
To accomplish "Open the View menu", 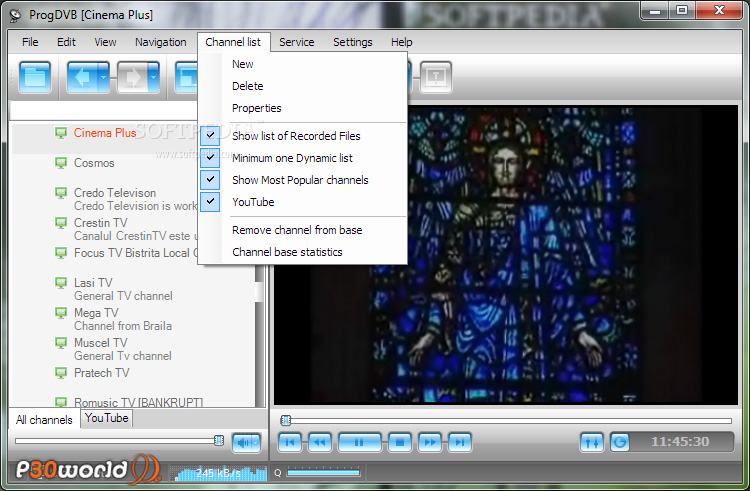I will pos(105,42).
